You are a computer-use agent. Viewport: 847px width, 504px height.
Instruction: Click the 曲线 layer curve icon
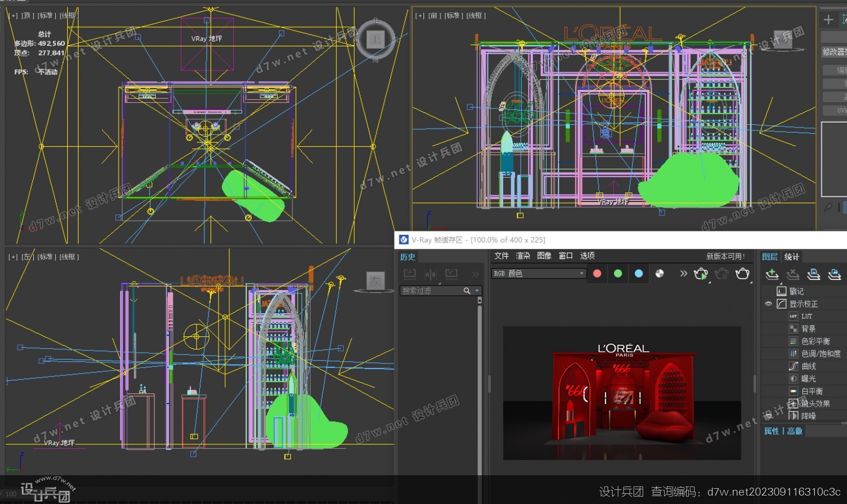pos(793,366)
